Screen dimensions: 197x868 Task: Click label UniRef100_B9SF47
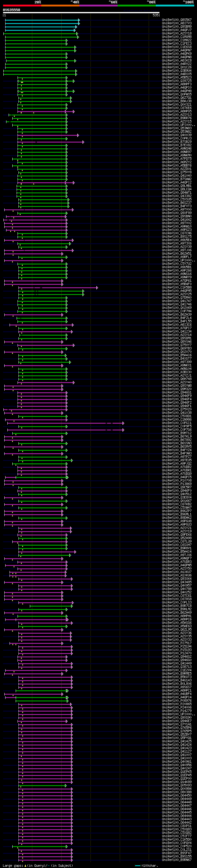pyautogui.click(x=177, y=853)
